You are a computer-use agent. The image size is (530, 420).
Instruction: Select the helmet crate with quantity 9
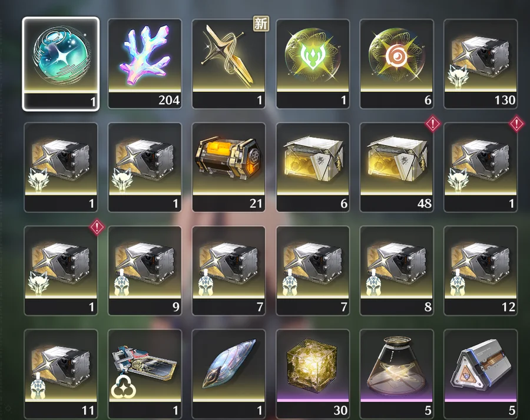tap(145, 271)
